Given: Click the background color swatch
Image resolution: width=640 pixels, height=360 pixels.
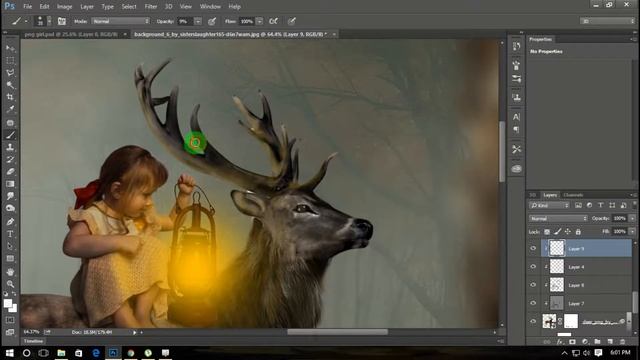Looking at the screenshot, I should point(14,309).
